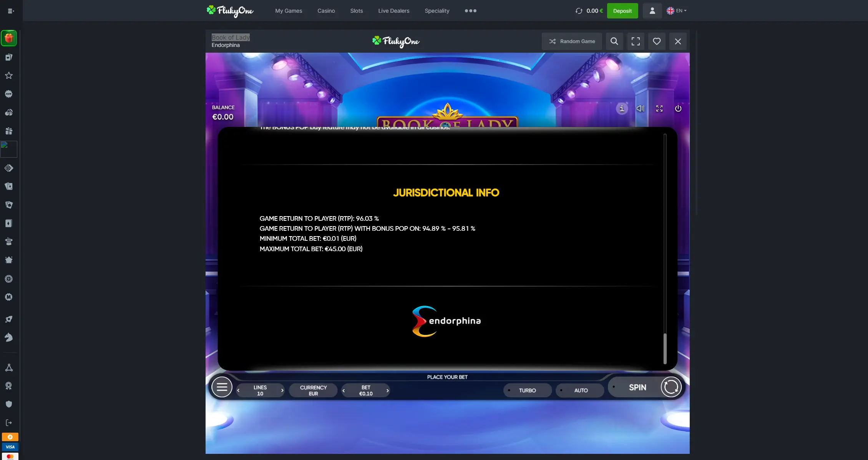Open the in-game info i button
Screen dimensions: 868x460
pos(622,108)
